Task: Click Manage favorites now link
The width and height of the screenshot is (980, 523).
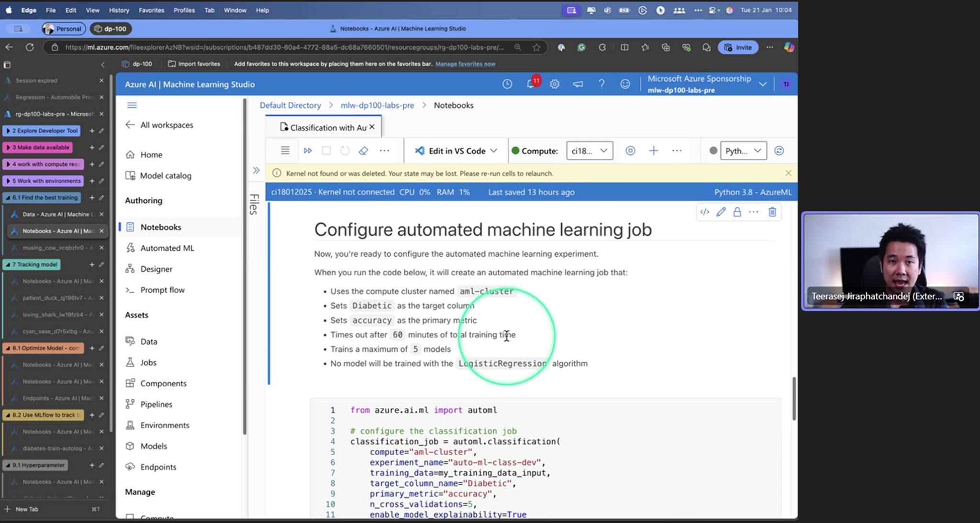Action: (x=465, y=64)
